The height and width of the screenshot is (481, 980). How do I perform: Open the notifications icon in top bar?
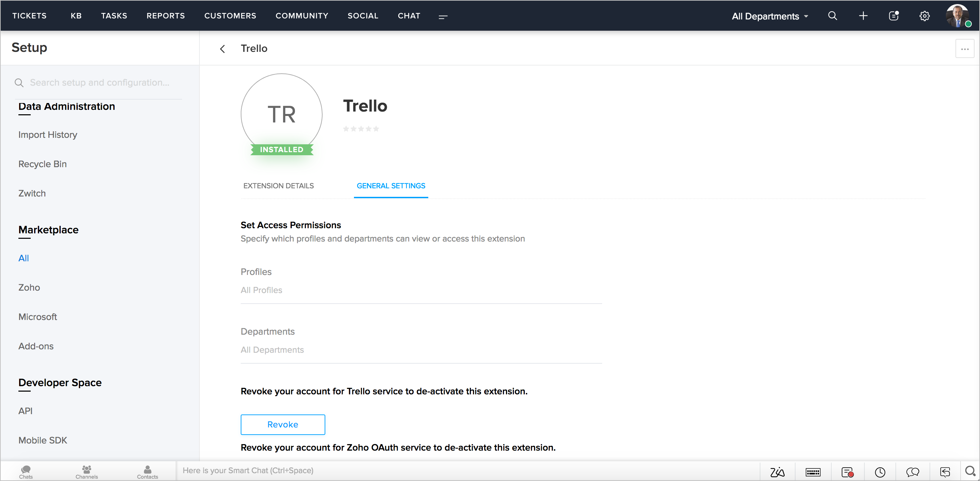pyautogui.click(x=894, y=16)
